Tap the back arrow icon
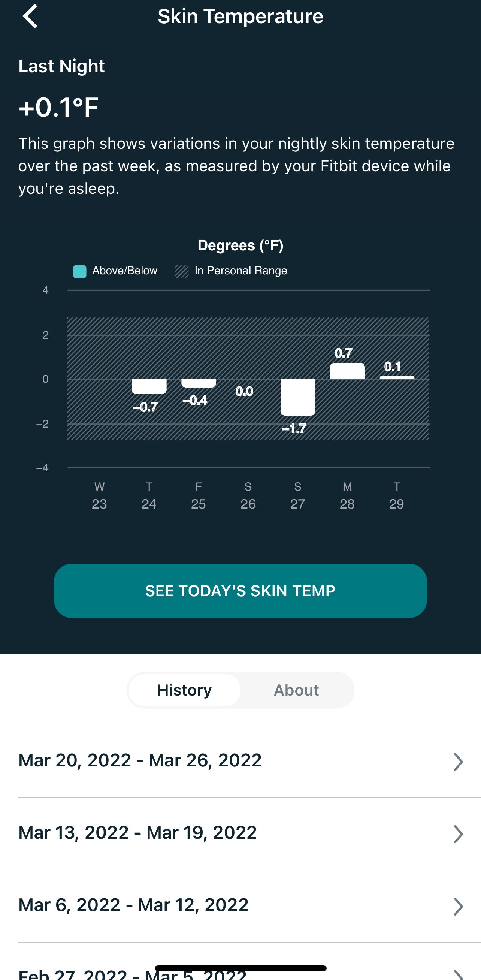The image size is (481, 980). [30, 16]
